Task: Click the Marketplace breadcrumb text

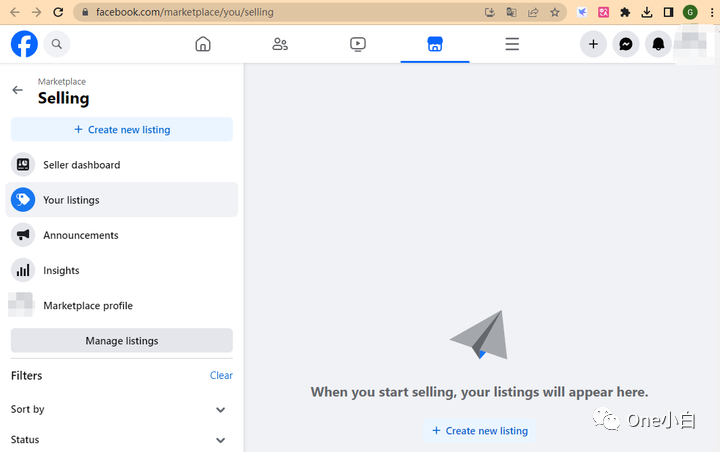Action: click(x=62, y=81)
